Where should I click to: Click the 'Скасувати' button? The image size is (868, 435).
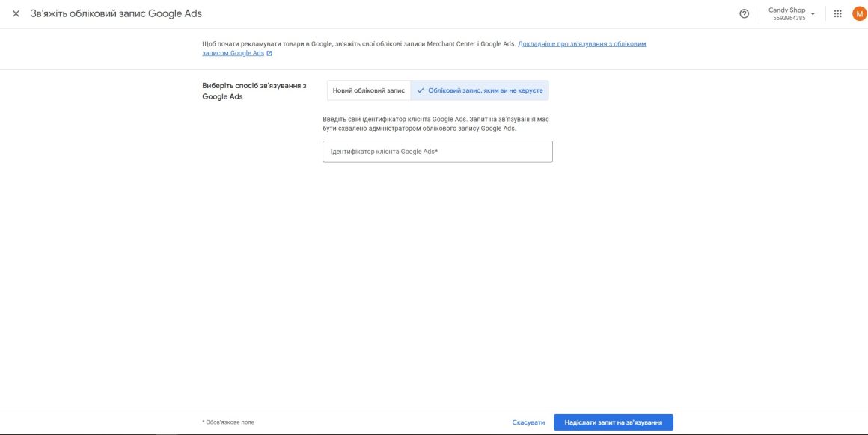[x=528, y=422]
